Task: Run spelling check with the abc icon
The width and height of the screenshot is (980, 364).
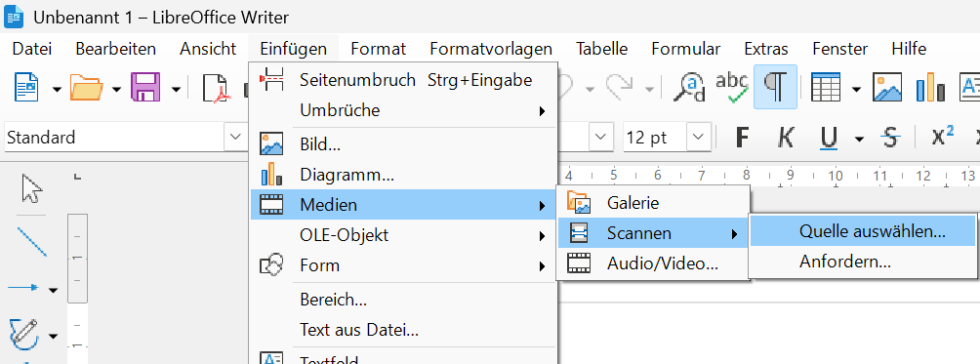Action: [732, 88]
